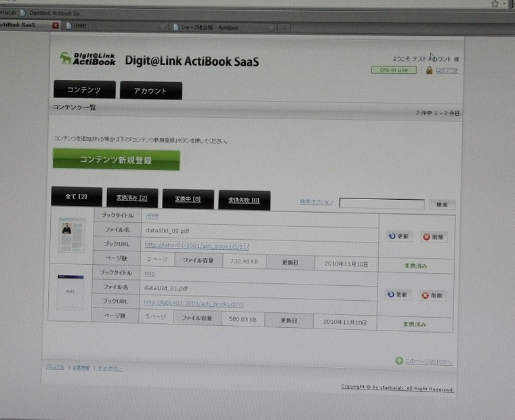Open the 企業情報 footer link
This screenshot has height=420, width=515.
pos(81,367)
